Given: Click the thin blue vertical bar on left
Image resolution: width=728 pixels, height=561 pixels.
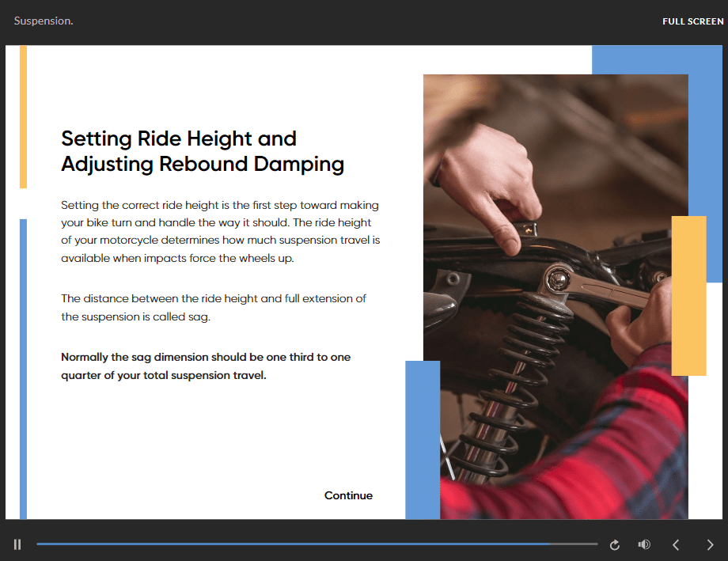Looking at the screenshot, I should point(23,370).
